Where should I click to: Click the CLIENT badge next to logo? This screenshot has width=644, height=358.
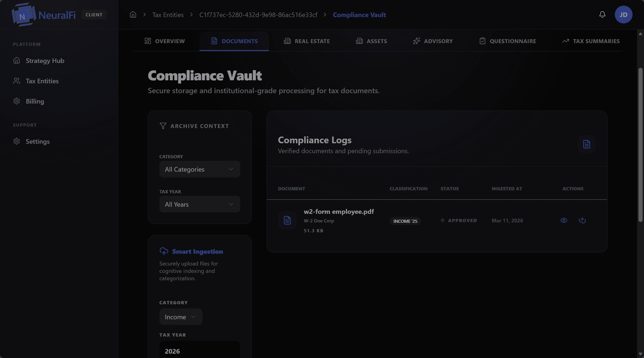[x=94, y=15]
